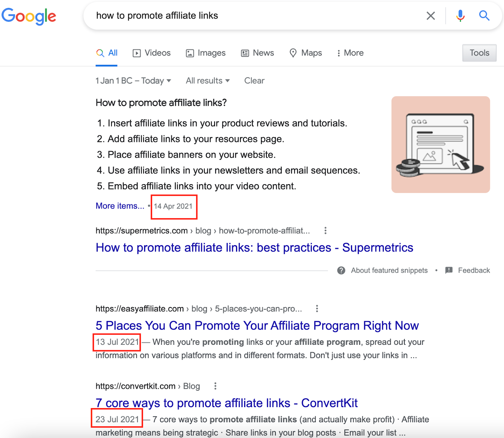This screenshot has height=438, width=504.
Task: Start voice search with microphone icon
Action: [x=460, y=15]
